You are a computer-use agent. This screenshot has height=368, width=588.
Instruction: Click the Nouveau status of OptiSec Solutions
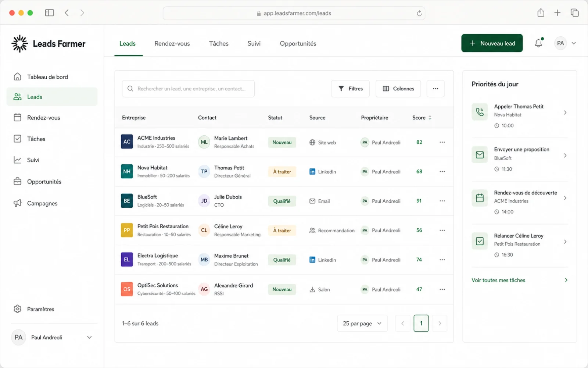pyautogui.click(x=282, y=289)
